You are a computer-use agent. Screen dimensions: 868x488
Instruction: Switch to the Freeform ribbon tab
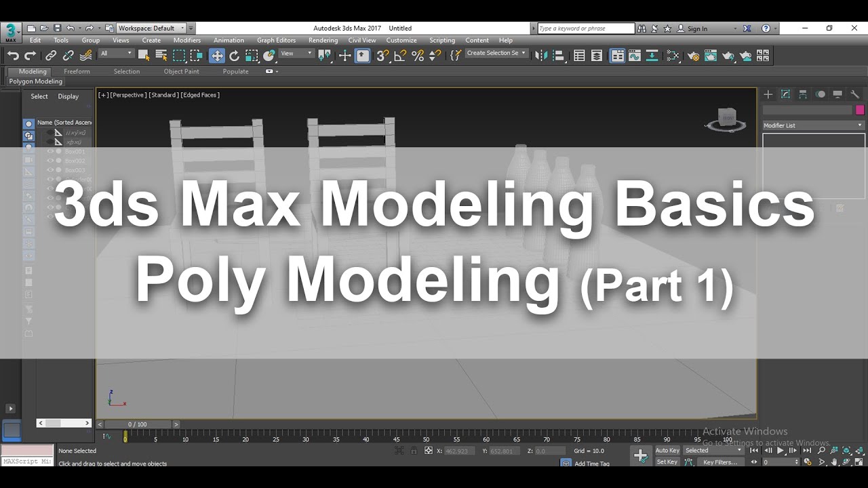[x=77, y=71]
